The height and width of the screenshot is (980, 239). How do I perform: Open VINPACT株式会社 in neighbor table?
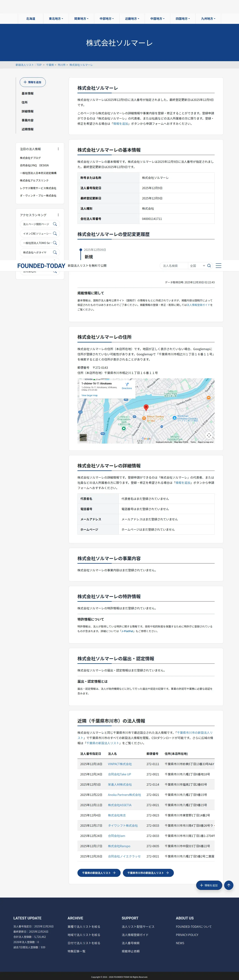click(120, 764)
